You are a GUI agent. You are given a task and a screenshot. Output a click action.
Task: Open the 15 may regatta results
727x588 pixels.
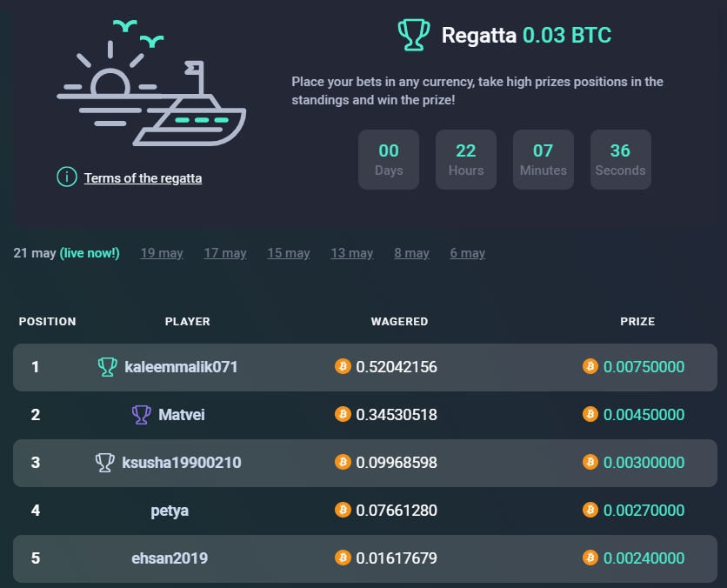pos(289,253)
